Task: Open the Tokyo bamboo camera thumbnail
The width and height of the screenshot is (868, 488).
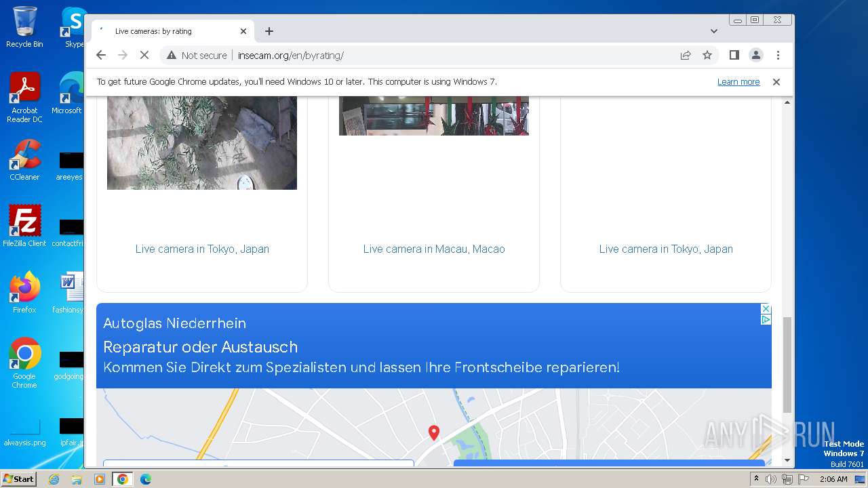Action: [202, 142]
